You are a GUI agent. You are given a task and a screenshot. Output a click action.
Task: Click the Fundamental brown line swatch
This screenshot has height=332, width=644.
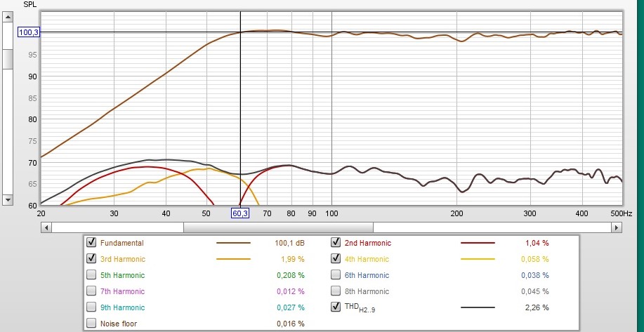(x=233, y=243)
